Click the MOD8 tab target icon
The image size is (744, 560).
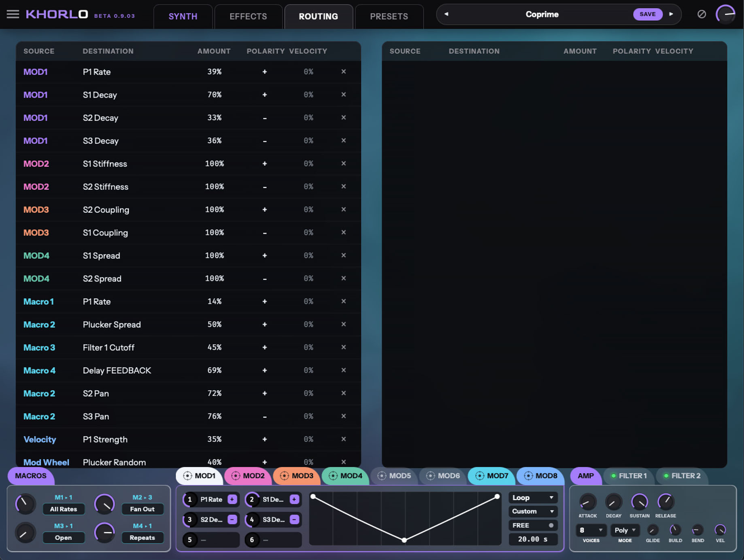coord(528,476)
